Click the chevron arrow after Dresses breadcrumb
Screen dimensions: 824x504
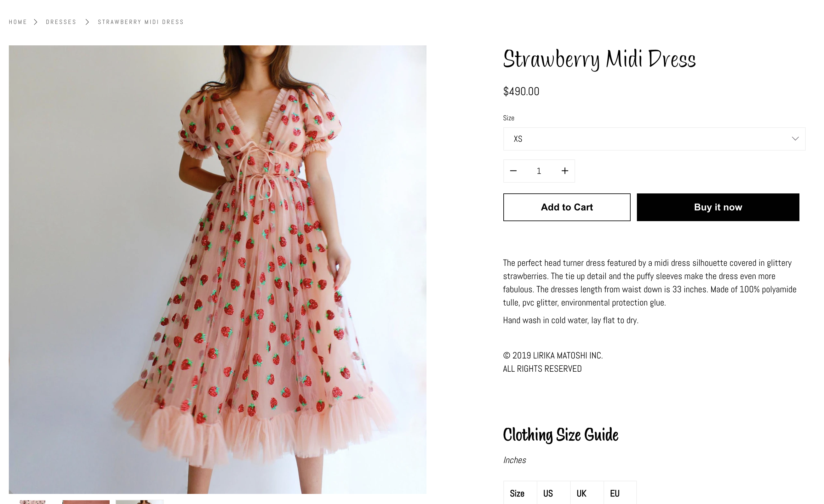tap(87, 22)
